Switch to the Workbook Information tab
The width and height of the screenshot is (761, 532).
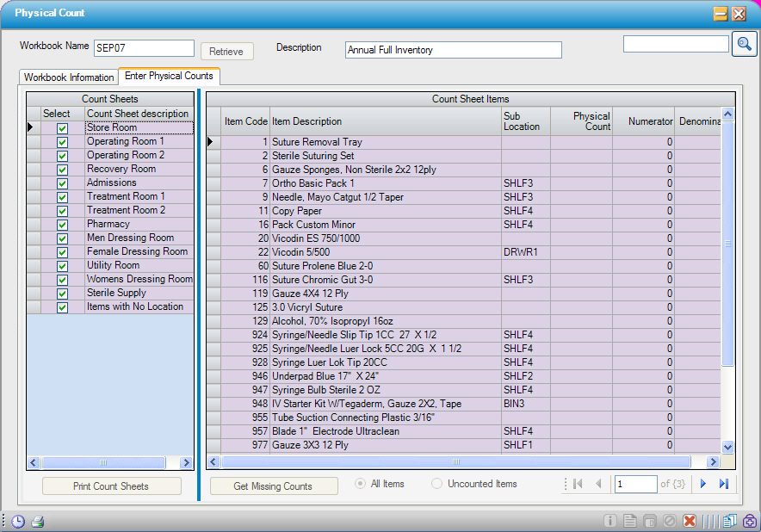point(69,77)
